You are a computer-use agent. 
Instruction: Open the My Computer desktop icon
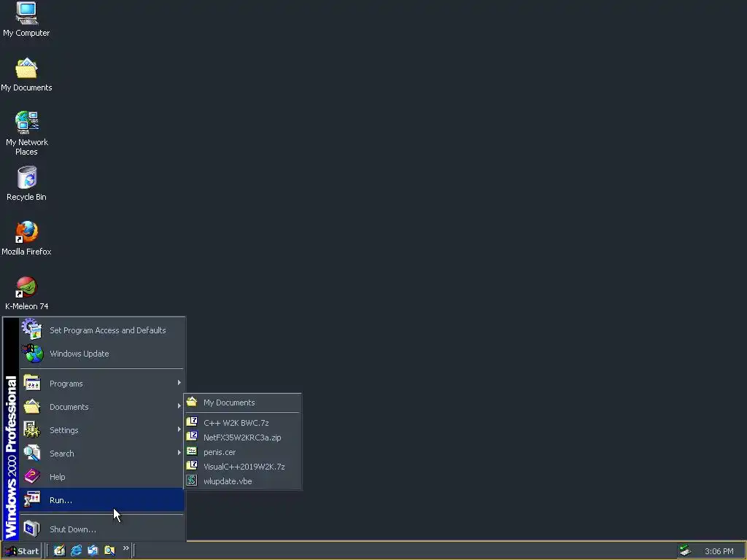26,20
